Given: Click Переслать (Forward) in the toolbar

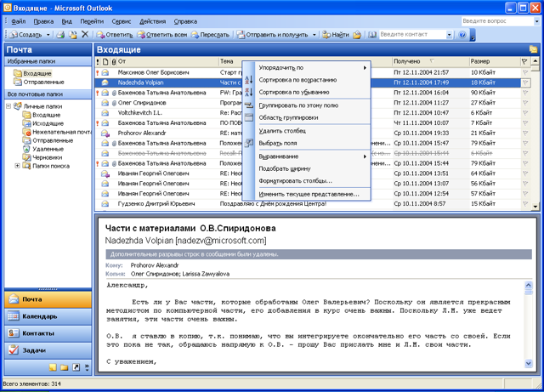Looking at the screenshot, I should (210, 35).
